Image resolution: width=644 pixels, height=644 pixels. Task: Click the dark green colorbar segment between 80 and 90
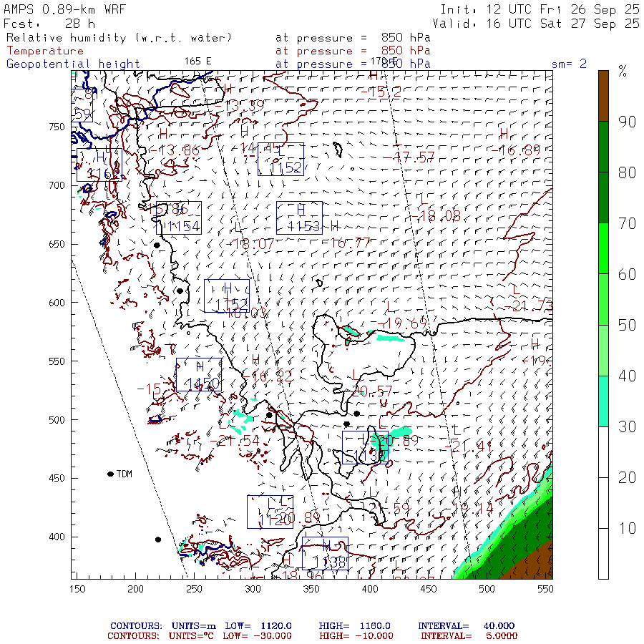603,147
